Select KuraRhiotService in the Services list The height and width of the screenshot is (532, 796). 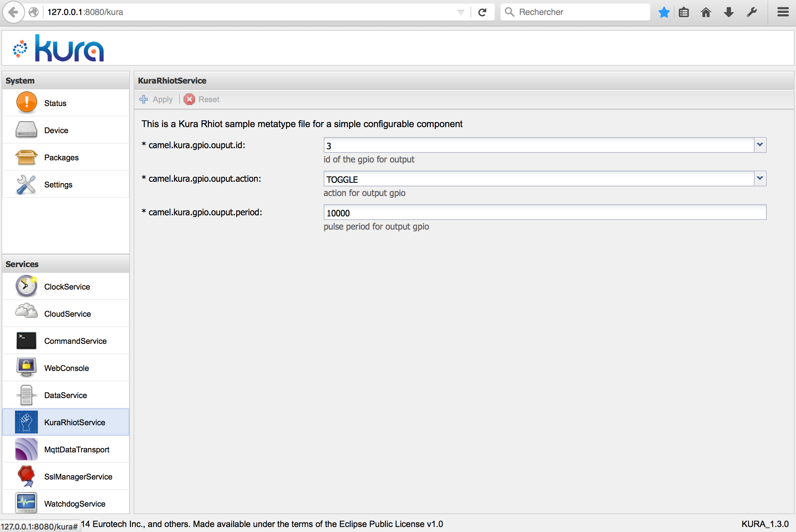[x=74, y=422]
